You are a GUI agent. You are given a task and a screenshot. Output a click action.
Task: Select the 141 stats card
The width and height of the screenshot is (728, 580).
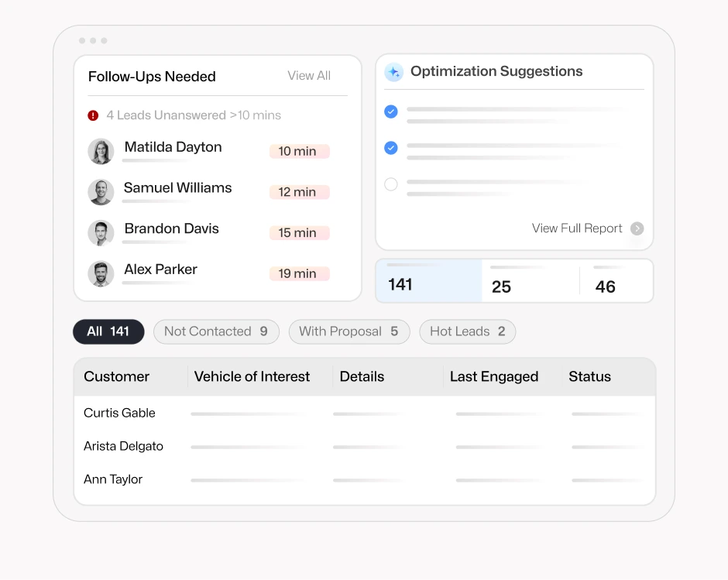point(429,281)
